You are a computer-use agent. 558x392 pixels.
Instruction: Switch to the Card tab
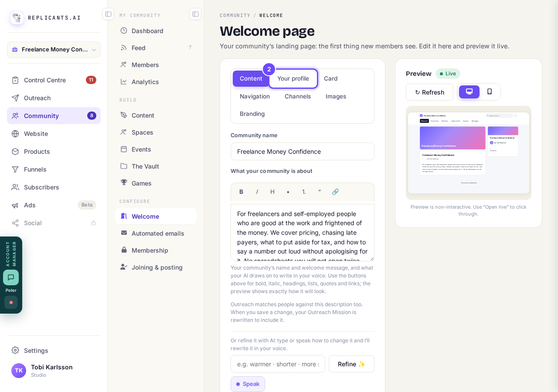pyautogui.click(x=331, y=79)
